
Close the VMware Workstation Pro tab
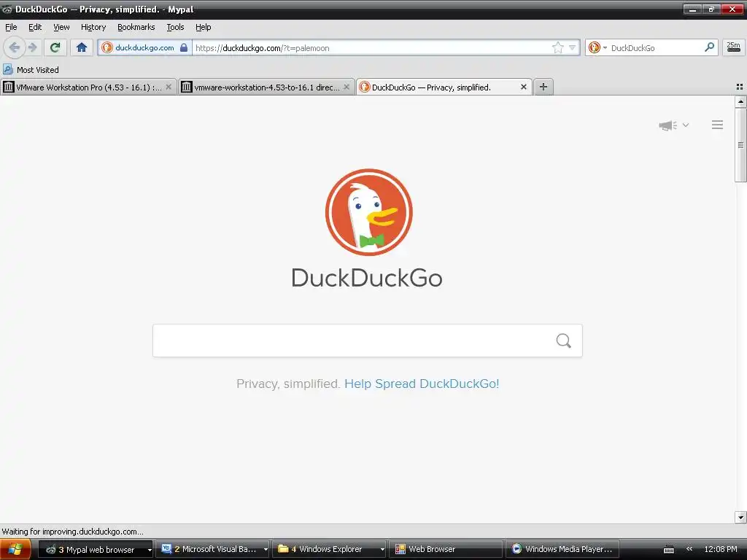[169, 87]
